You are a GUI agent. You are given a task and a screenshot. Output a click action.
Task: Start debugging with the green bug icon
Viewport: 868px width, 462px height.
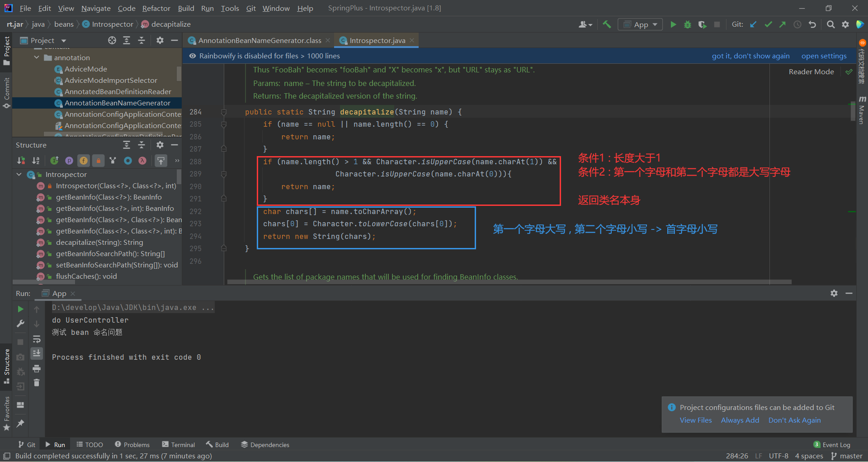pyautogui.click(x=688, y=24)
